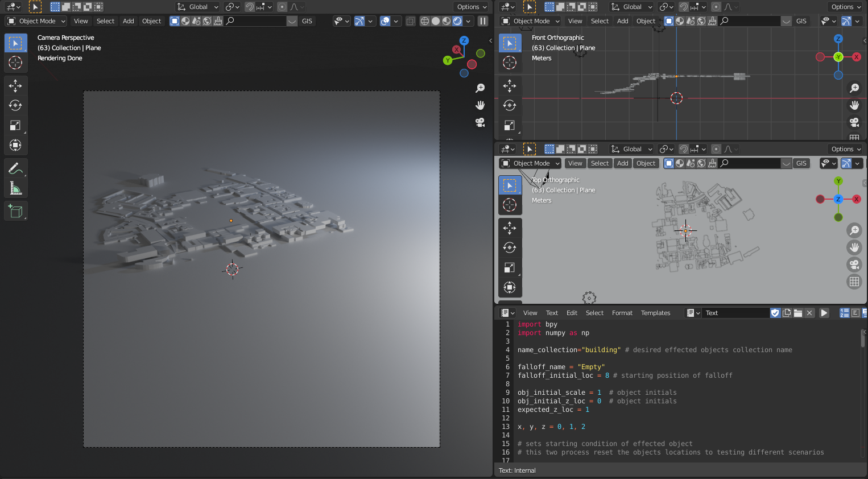Toggle line numbers in text editor

[x=845, y=313]
